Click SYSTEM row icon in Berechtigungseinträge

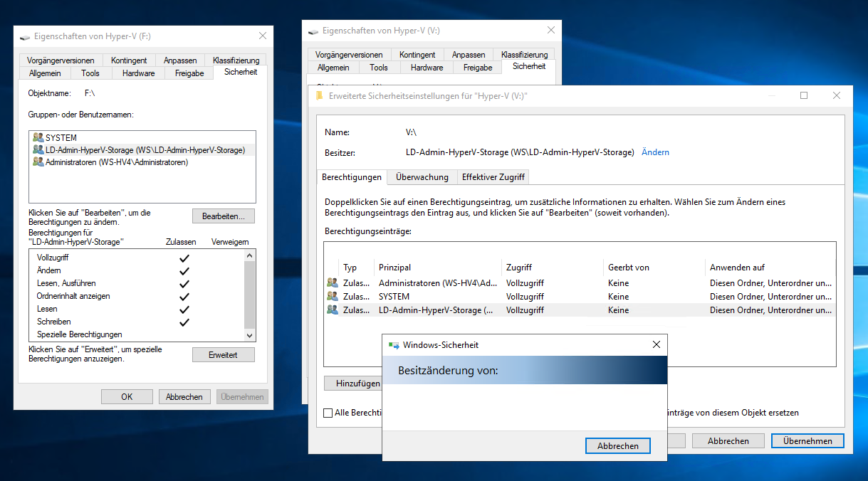point(333,297)
